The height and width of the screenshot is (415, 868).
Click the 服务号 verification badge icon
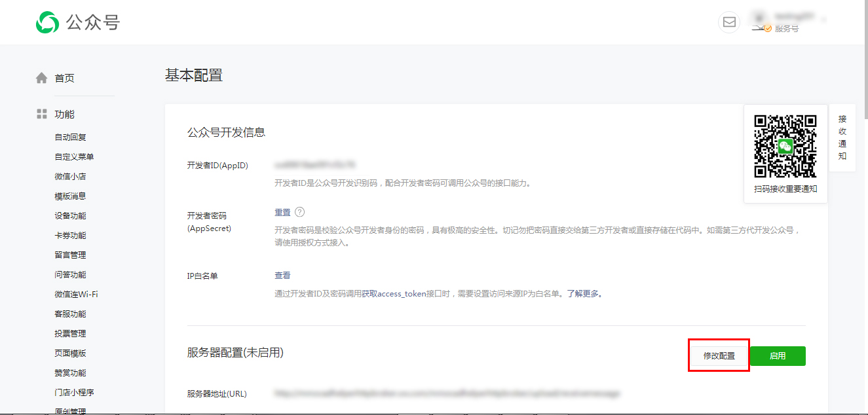point(766,29)
